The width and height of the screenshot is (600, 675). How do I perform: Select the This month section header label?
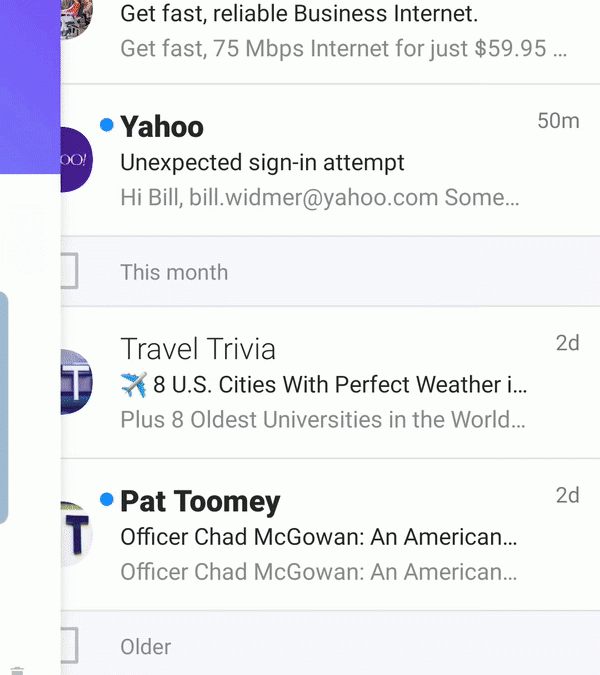(174, 272)
